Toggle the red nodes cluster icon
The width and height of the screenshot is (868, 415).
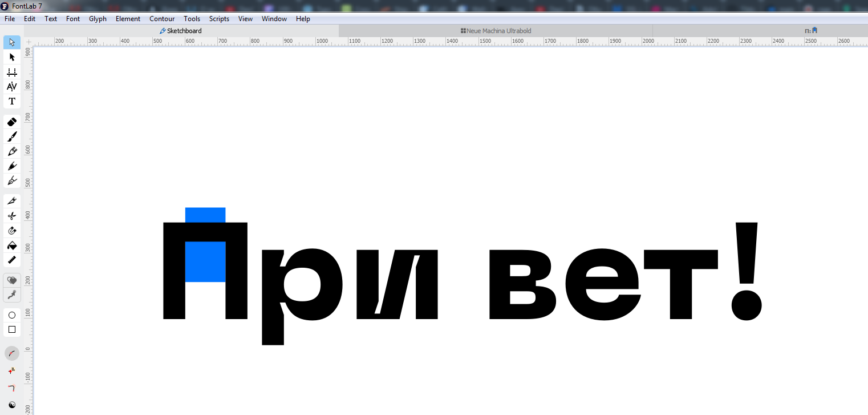(x=12, y=371)
